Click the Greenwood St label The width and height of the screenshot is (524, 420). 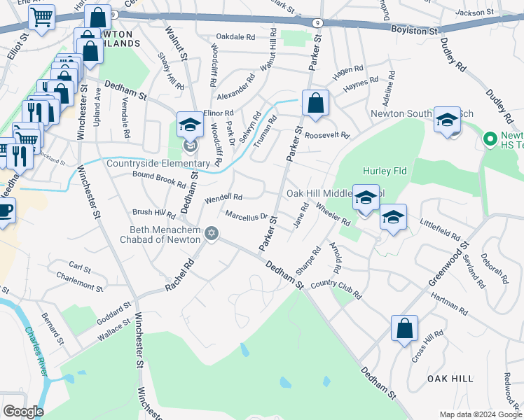coord(449,263)
